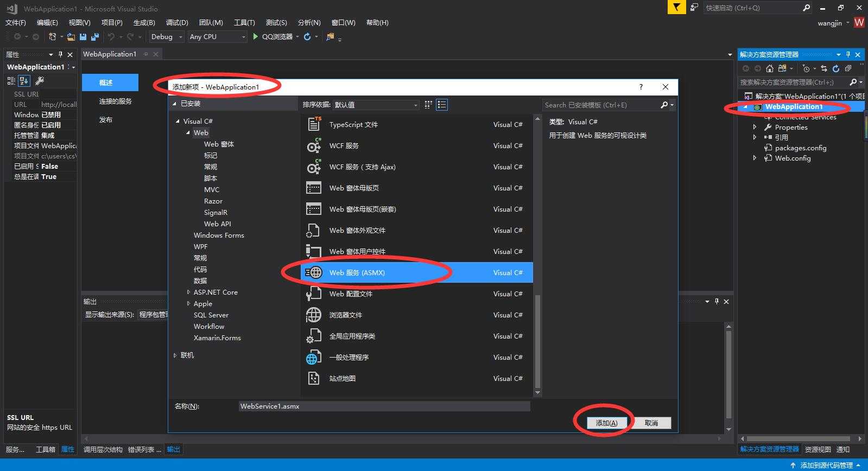Open the Debug configuration dropdown
This screenshot has height=471, width=868.
[x=167, y=36]
